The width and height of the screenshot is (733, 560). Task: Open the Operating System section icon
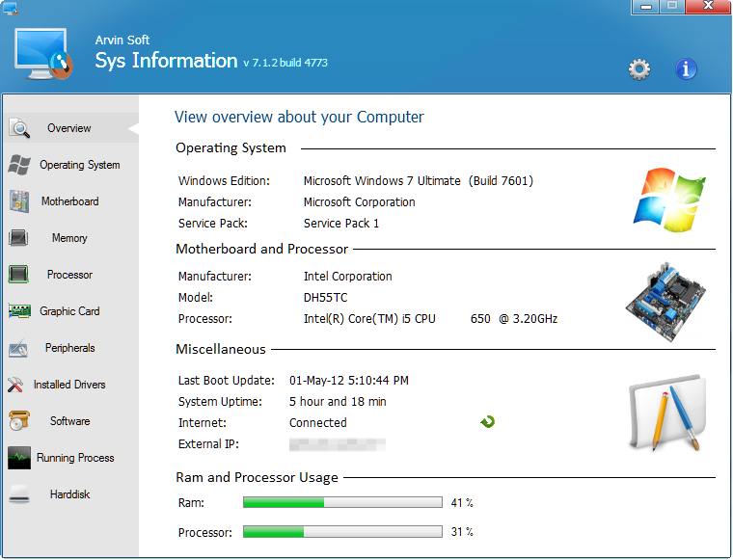coord(19,165)
